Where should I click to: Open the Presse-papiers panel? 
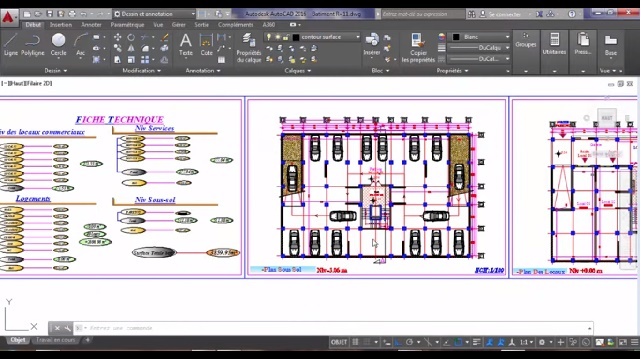[x=583, y=44]
